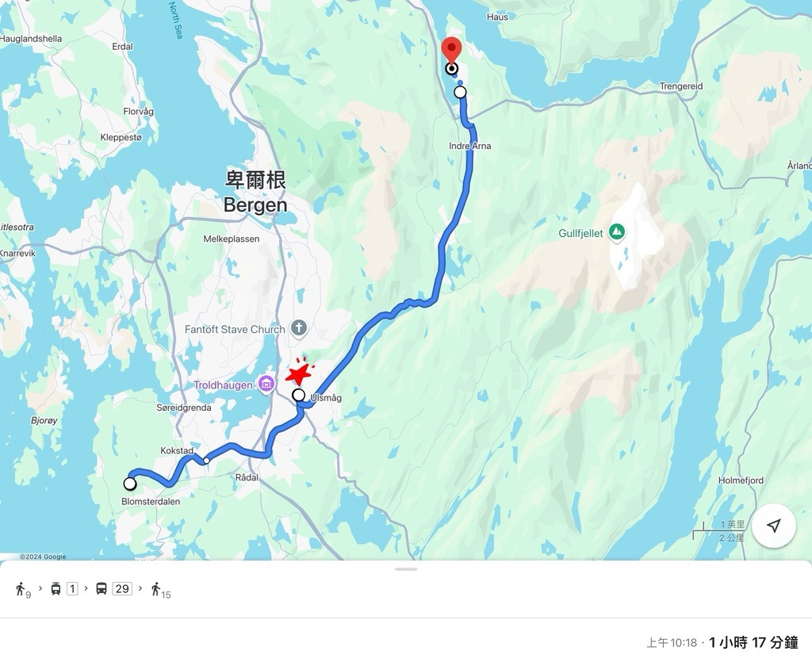Select the Trengereid place label

[x=681, y=86]
